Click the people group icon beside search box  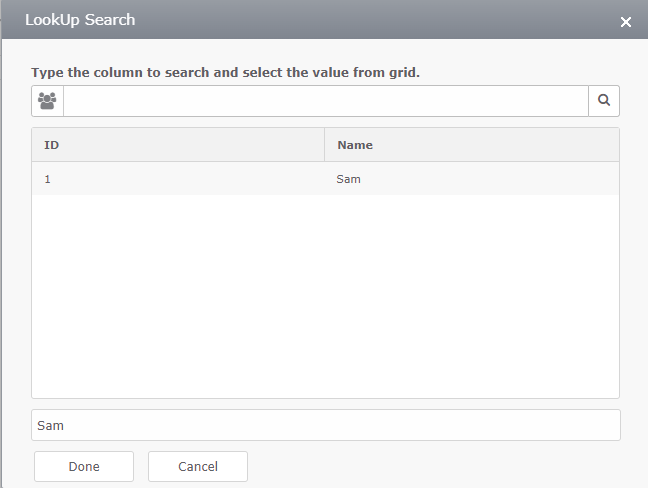pyautogui.click(x=47, y=101)
